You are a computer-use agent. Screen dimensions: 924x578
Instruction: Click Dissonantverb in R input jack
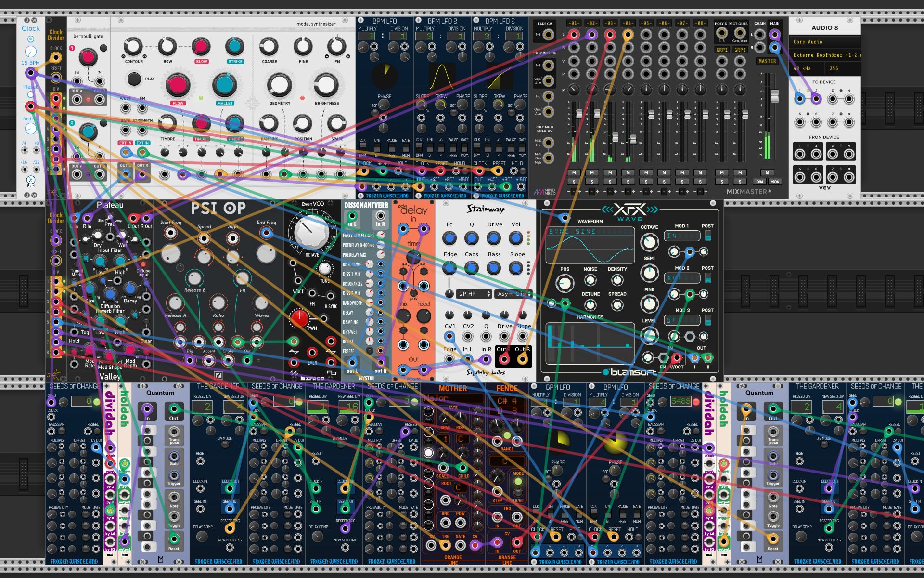coord(381,216)
